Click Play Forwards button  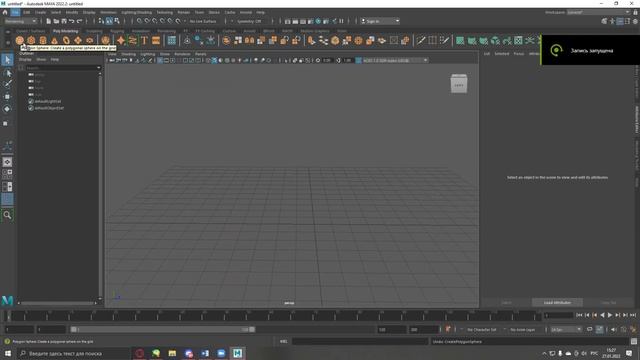coord(610,315)
